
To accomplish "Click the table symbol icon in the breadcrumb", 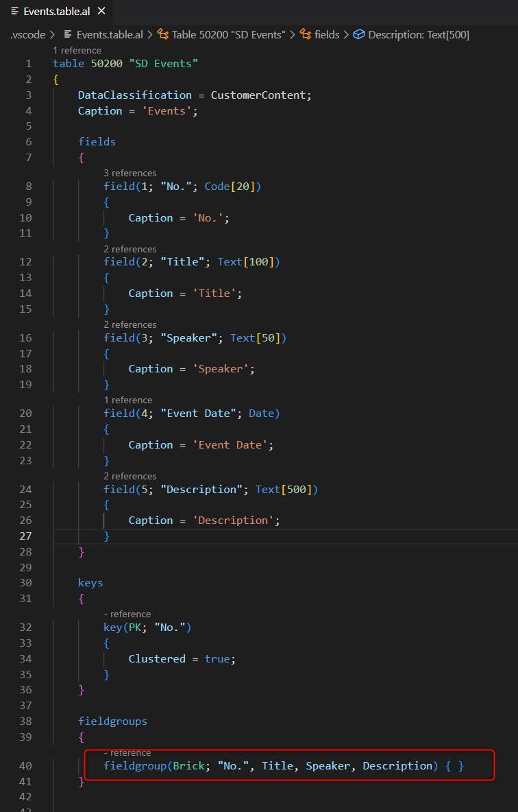I will 163,34.
